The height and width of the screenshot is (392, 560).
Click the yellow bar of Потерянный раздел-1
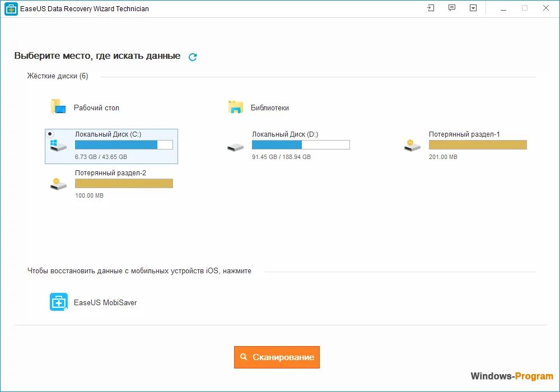point(478,144)
